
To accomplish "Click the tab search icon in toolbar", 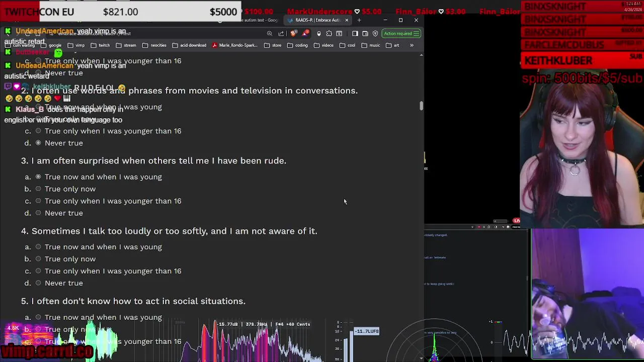I will click(x=339, y=34).
